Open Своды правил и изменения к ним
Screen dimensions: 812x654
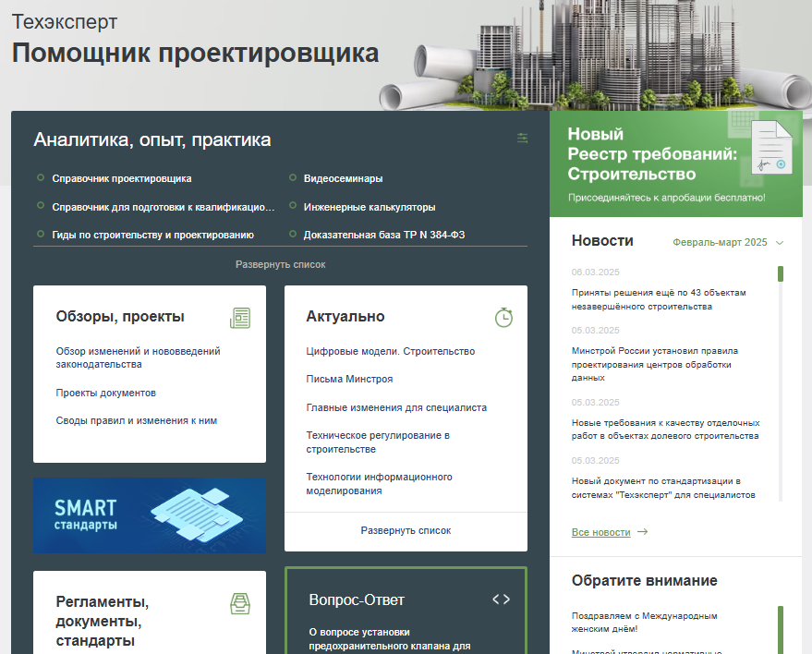[x=136, y=420]
